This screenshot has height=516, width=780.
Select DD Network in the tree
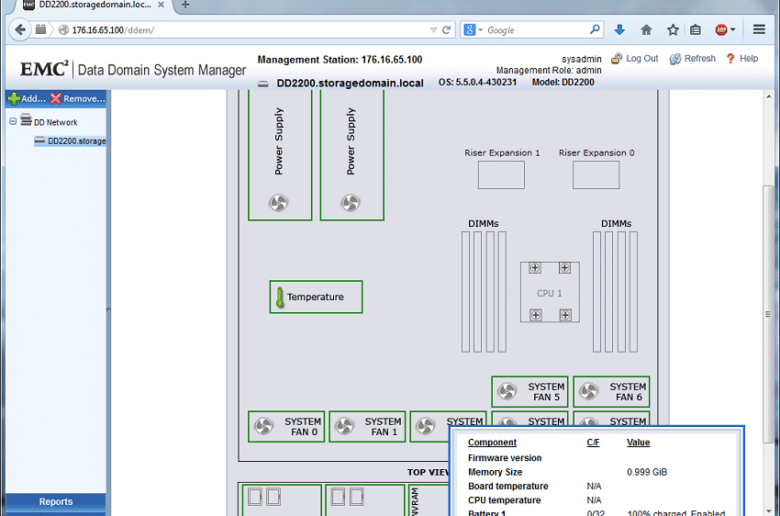[x=55, y=122]
